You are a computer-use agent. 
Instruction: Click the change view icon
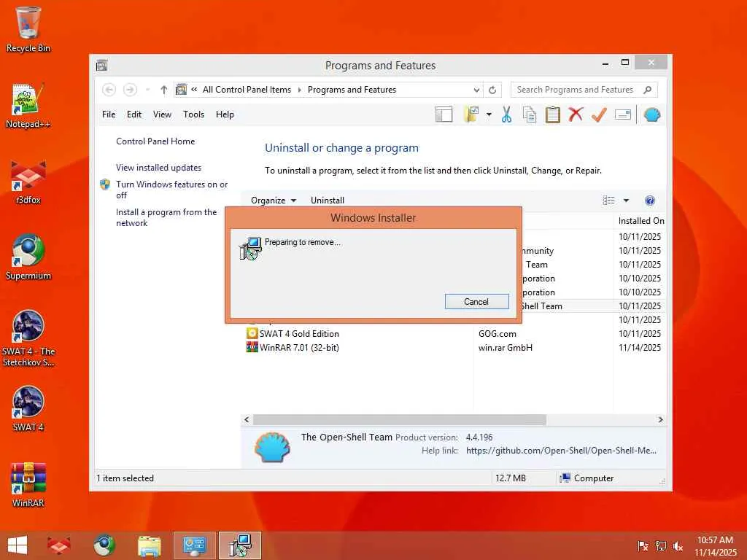pyautogui.click(x=609, y=201)
